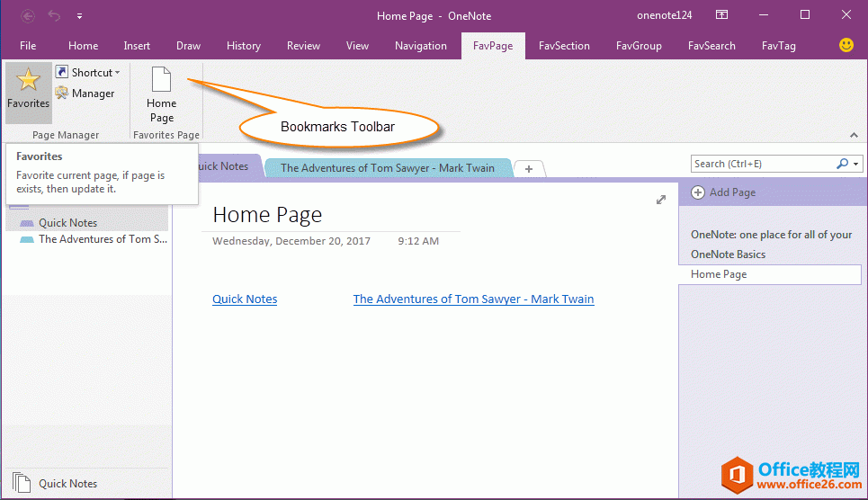The width and height of the screenshot is (868, 500).
Task: Switch to the FavSection tab
Action: pos(564,46)
